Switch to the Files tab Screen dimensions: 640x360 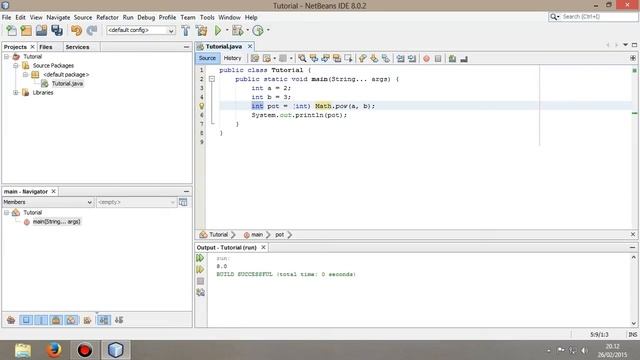tap(46, 47)
